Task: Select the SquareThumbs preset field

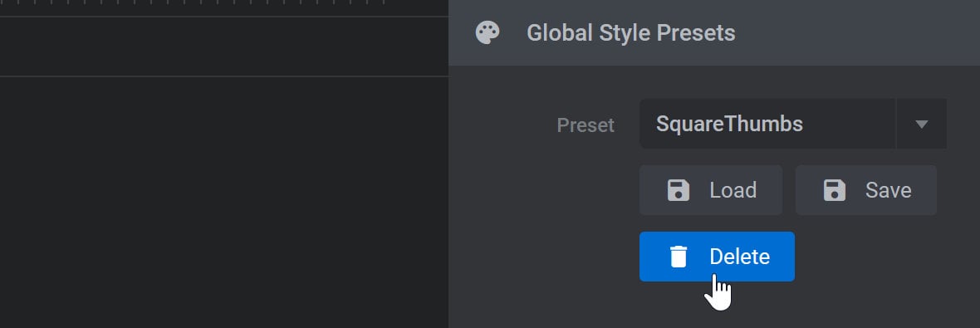Action: [x=767, y=124]
